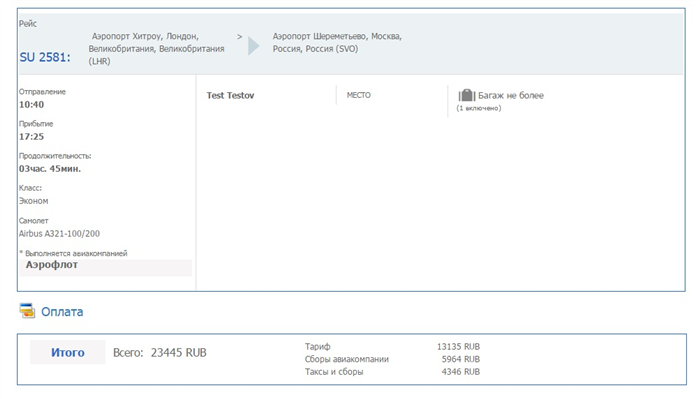
Task: Click the МЕСТО seat label
Action: coord(358,95)
